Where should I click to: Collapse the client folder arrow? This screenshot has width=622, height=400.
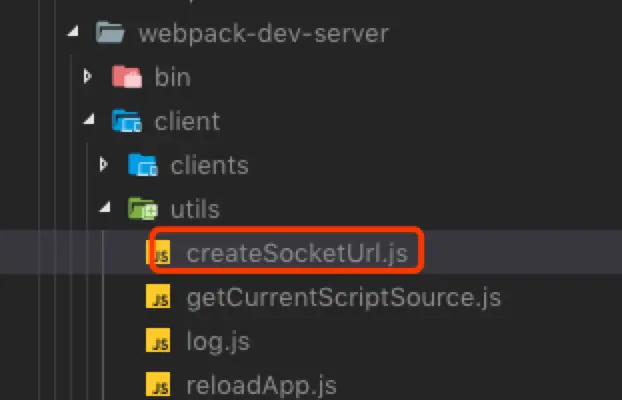coord(89,119)
